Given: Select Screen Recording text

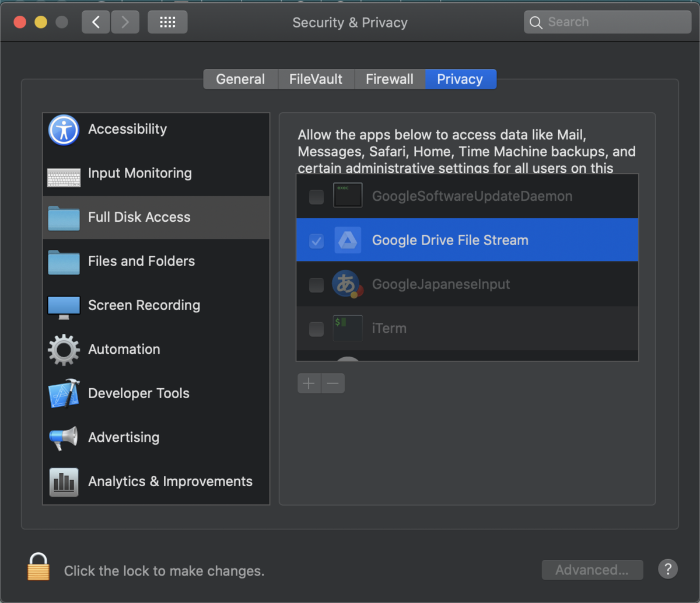Looking at the screenshot, I should pos(144,305).
